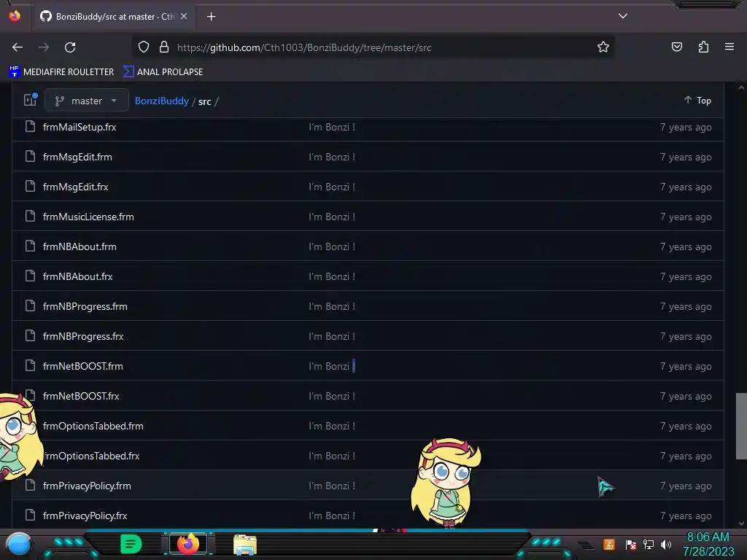This screenshot has width=747, height=560.
Task: Open the tracking protection shield icon
Action: [144, 47]
